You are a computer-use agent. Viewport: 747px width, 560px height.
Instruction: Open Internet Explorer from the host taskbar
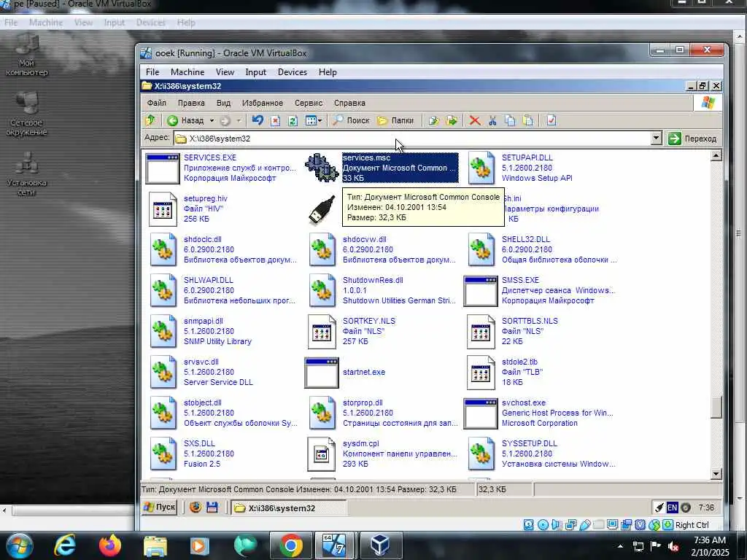pos(65,545)
